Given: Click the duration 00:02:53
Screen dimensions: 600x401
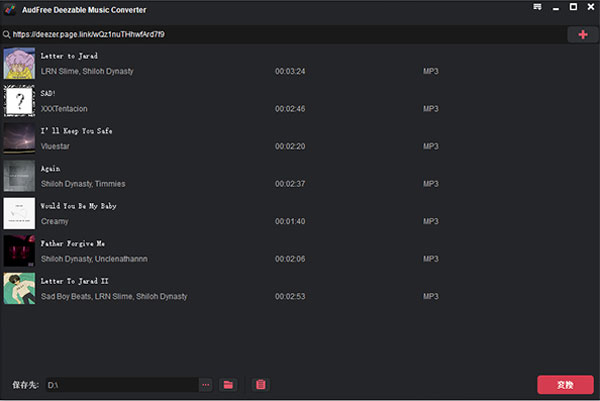Looking at the screenshot, I should pyautogui.click(x=290, y=296).
